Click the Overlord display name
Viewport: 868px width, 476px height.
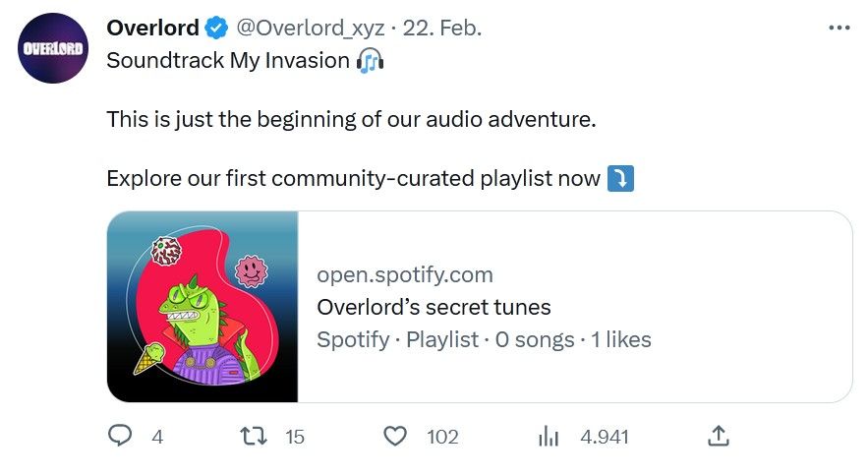coord(152,28)
